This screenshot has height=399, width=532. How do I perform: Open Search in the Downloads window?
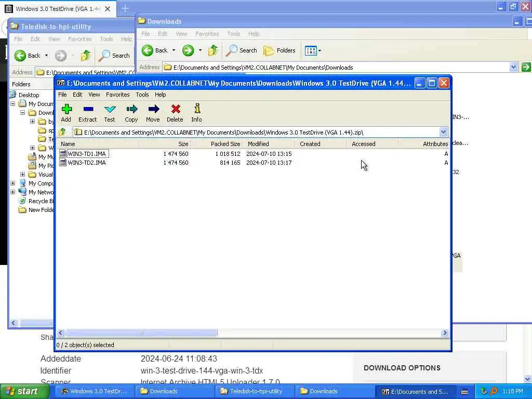(242, 50)
